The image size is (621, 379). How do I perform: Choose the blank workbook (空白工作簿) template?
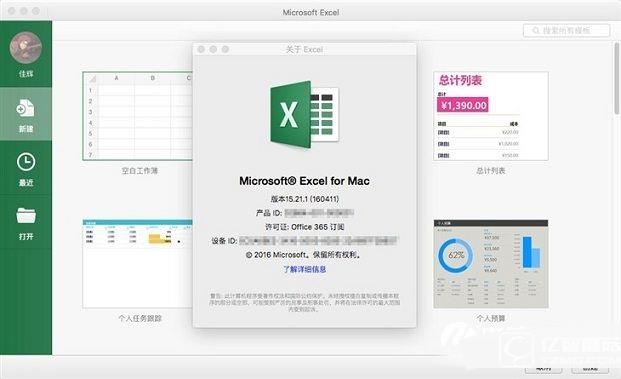pyautogui.click(x=137, y=116)
